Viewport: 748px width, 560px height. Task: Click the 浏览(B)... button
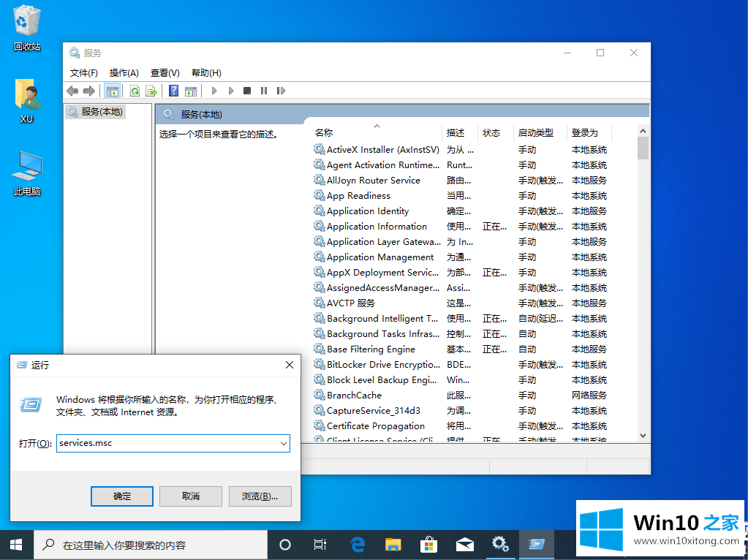point(260,496)
